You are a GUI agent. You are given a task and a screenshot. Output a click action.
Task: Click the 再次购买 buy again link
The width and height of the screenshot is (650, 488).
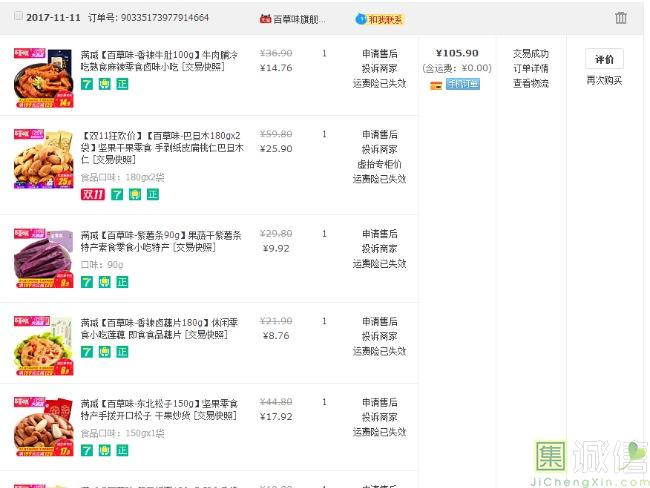604,80
